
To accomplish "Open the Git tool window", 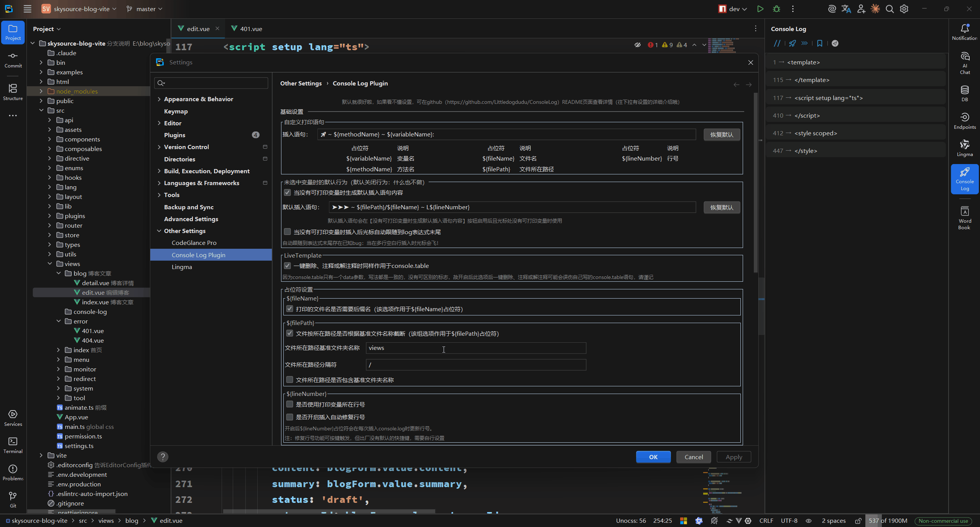I will click(x=13, y=500).
